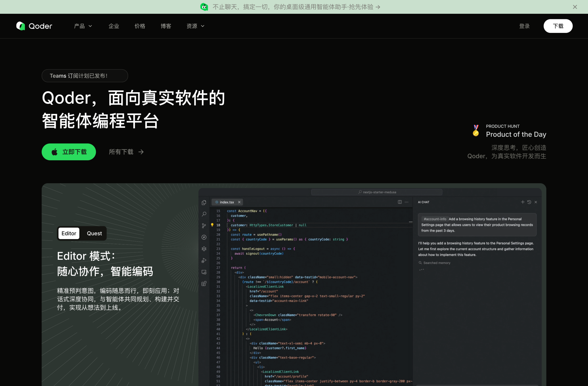Open AI chat history clock icon
The image size is (588, 386).
(x=529, y=202)
